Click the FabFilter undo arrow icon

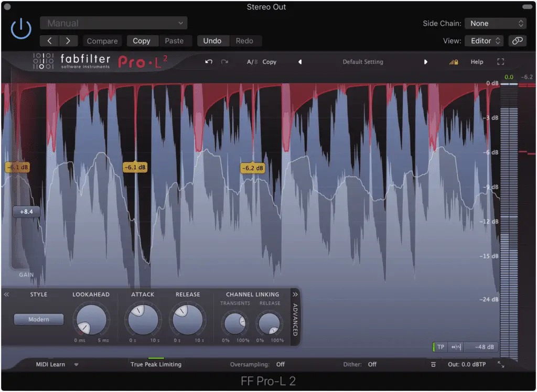click(209, 62)
